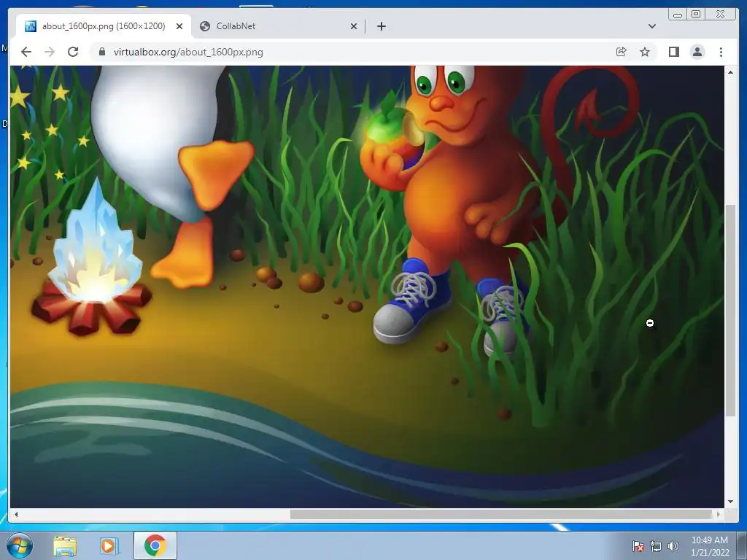
Task: Click the taskbar clock showing 10:49 AM
Action: click(710, 546)
